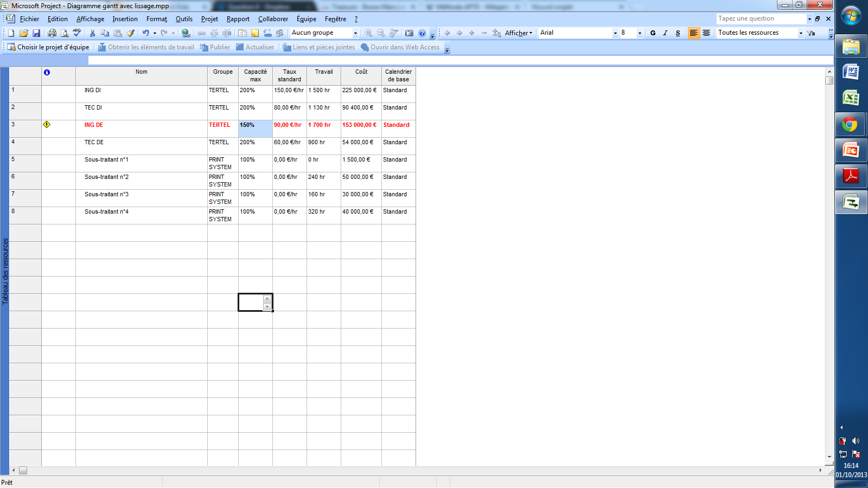Open the Rapport menu
Image resolution: width=868 pixels, height=488 pixels.
[x=238, y=19]
